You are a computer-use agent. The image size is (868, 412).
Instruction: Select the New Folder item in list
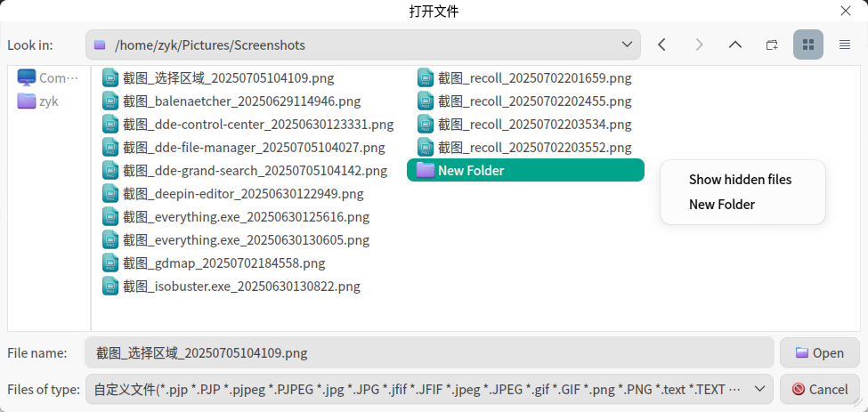(525, 170)
